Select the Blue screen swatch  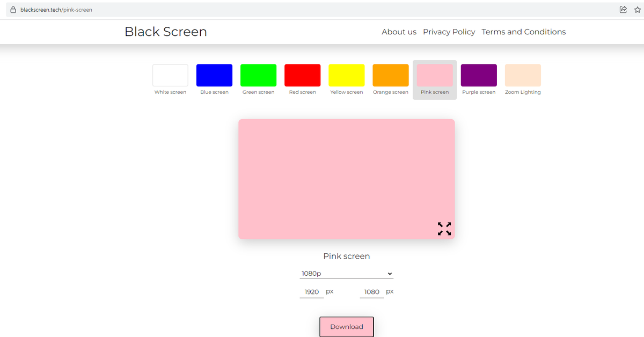point(214,74)
